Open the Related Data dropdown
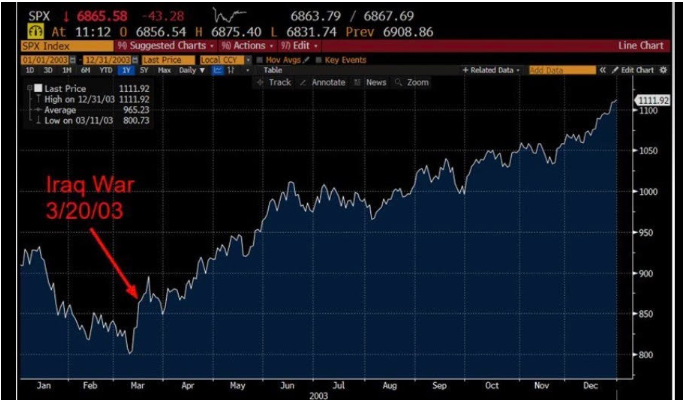This screenshot has width=683, height=400. 491,70
